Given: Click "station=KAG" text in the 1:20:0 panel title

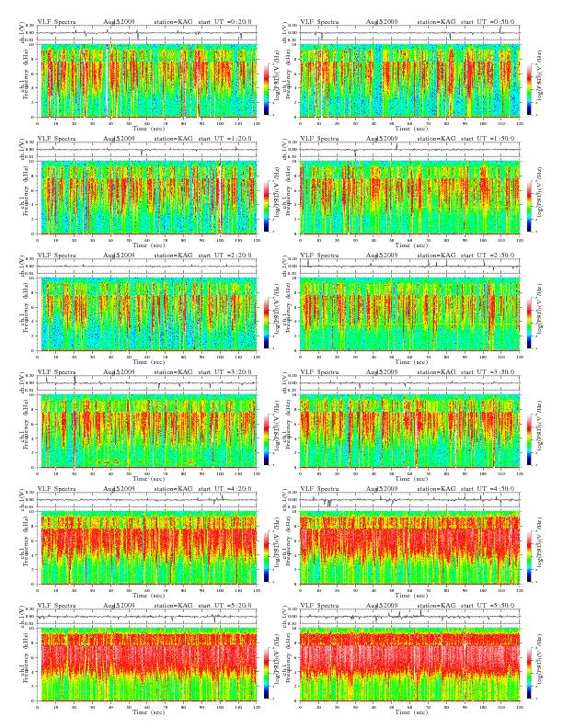Looking at the screenshot, I should (x=173, y=139).
